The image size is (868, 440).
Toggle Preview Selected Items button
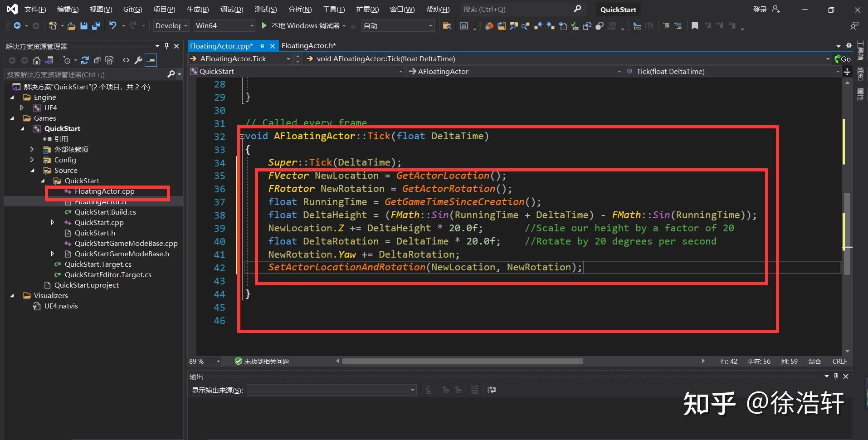click(x=151, y=60)
